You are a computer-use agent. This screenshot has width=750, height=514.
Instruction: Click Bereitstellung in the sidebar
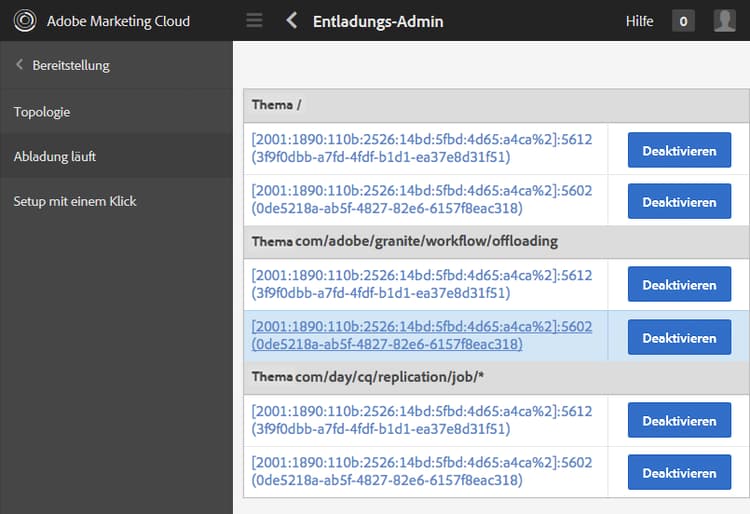tap(71, 65)
